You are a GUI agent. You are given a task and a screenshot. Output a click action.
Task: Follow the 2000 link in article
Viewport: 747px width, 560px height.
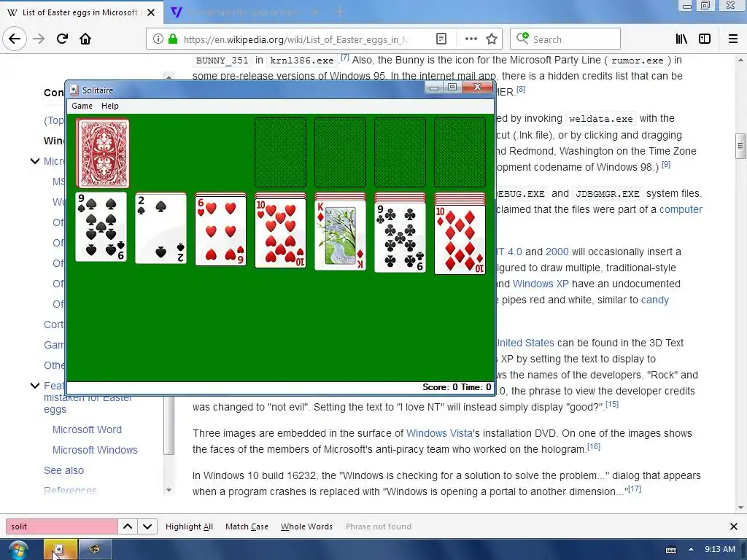pyautogui.click(x=557, y=252)
